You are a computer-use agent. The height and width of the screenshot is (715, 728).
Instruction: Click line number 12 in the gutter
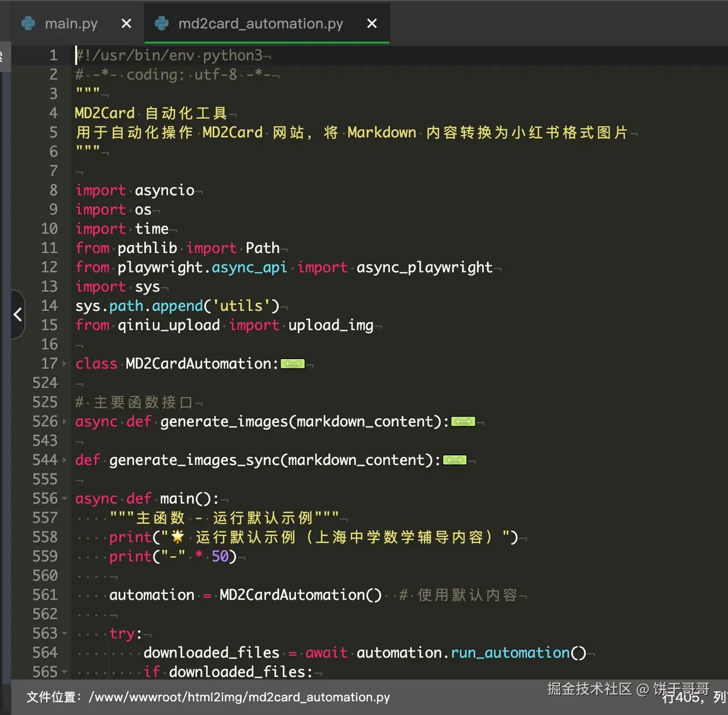[49, 267]
